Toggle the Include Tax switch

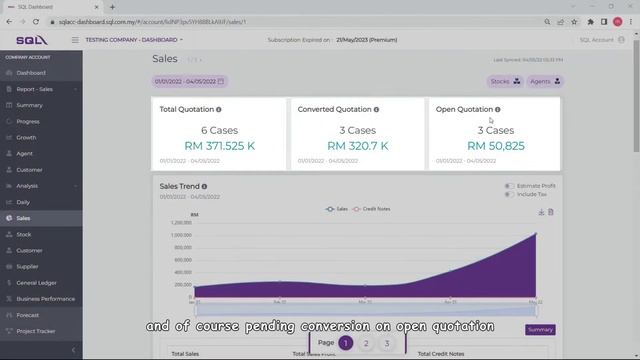click(509, 195)
